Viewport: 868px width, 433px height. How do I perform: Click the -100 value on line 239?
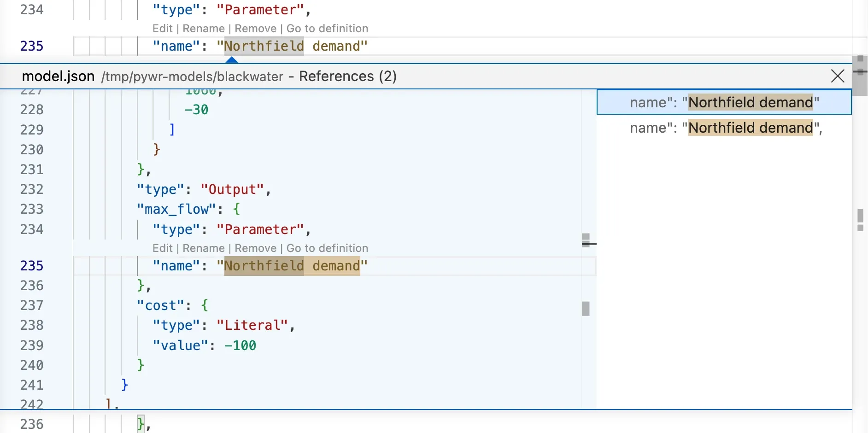[240, 345]
